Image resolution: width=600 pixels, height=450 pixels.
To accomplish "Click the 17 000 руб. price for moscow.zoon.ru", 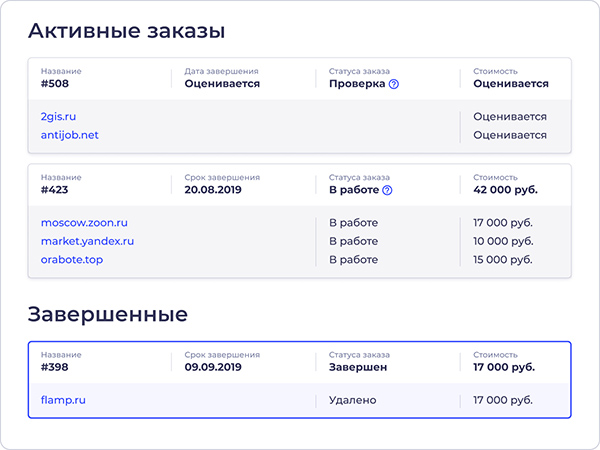I will coord(503,222).
